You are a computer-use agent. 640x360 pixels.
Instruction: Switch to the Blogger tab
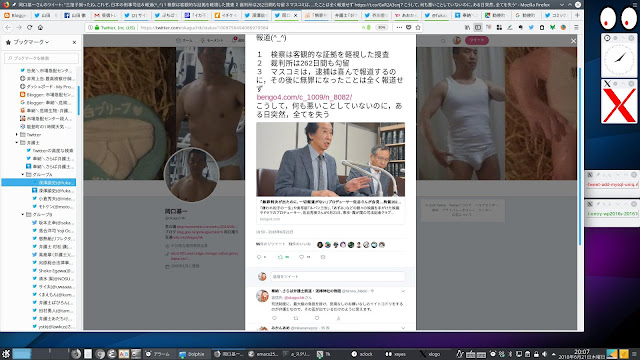pyautogui.click(x=16, y=15)
